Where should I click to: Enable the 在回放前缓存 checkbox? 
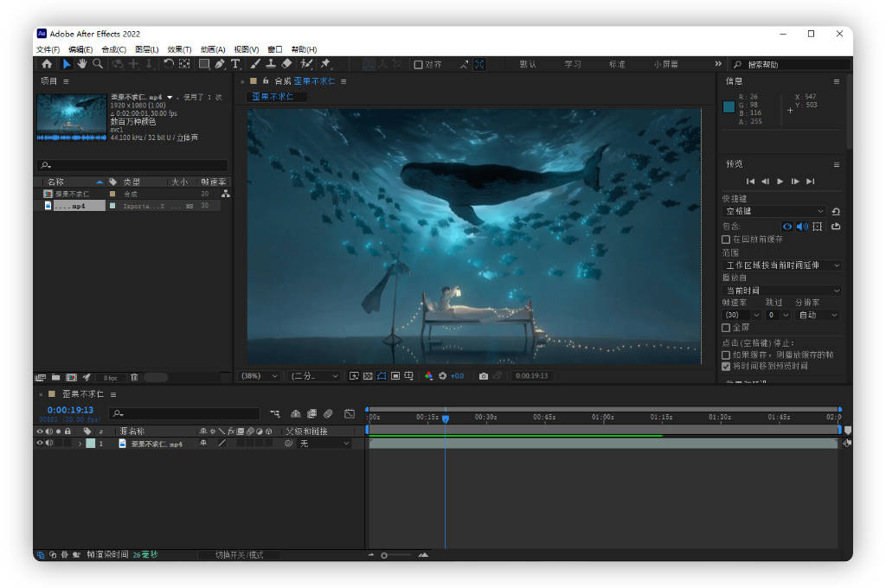click(x=726, y=240)
